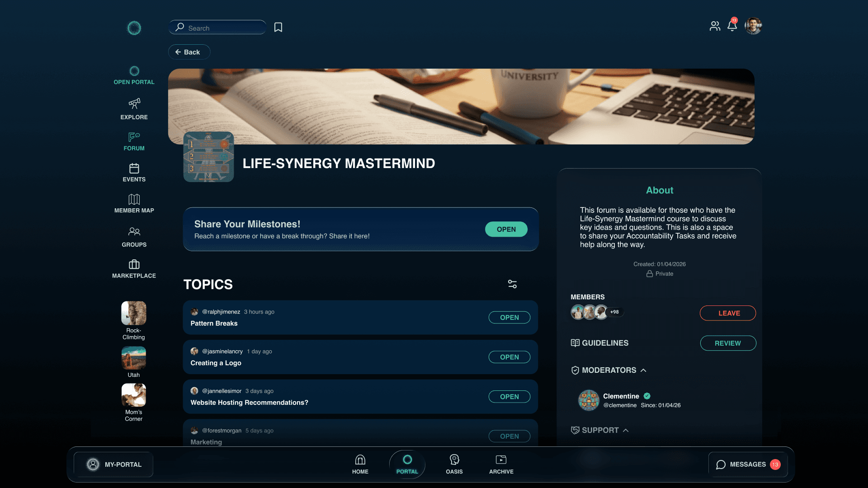Open the Marketplace briefcase icon
Image resolution: width=868 pixels, height=488 pixels.
(134, 264)
